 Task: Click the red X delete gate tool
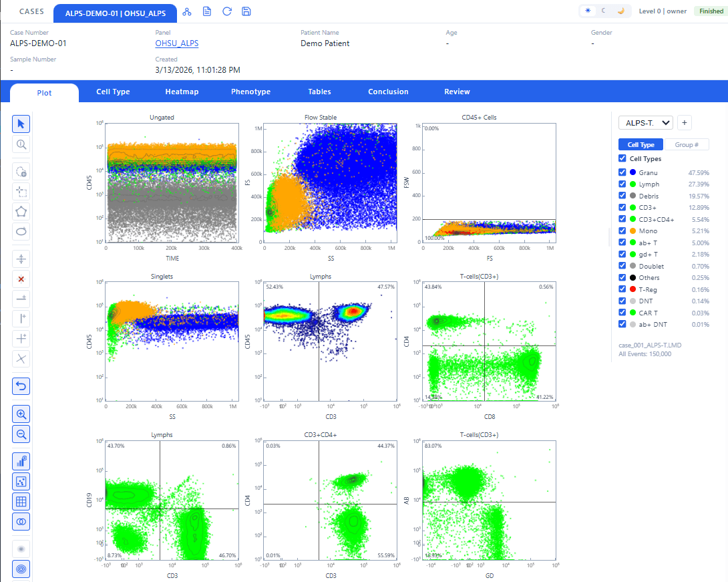pos(21,279)
